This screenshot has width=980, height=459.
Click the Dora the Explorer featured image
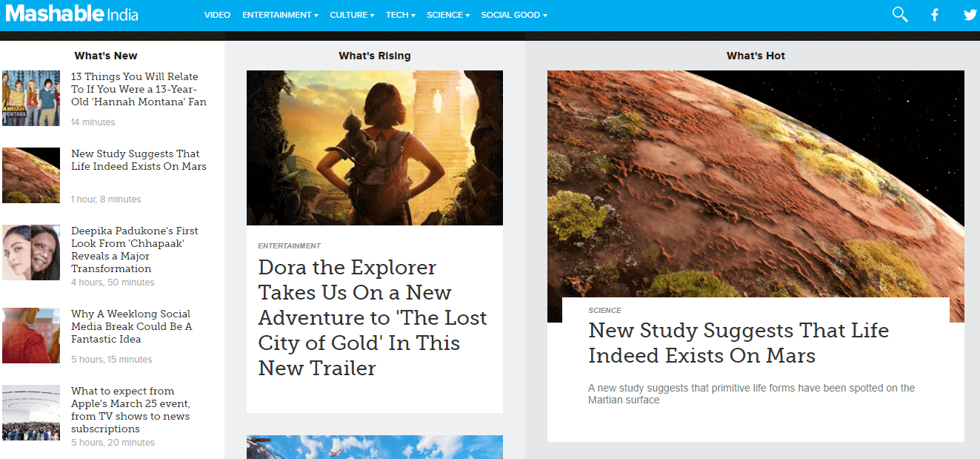pyautogui.click(x=375, y=148)
